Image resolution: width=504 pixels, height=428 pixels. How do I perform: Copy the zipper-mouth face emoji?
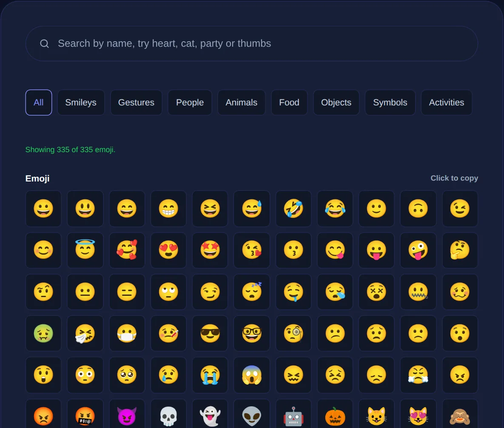tap(418, 292)
